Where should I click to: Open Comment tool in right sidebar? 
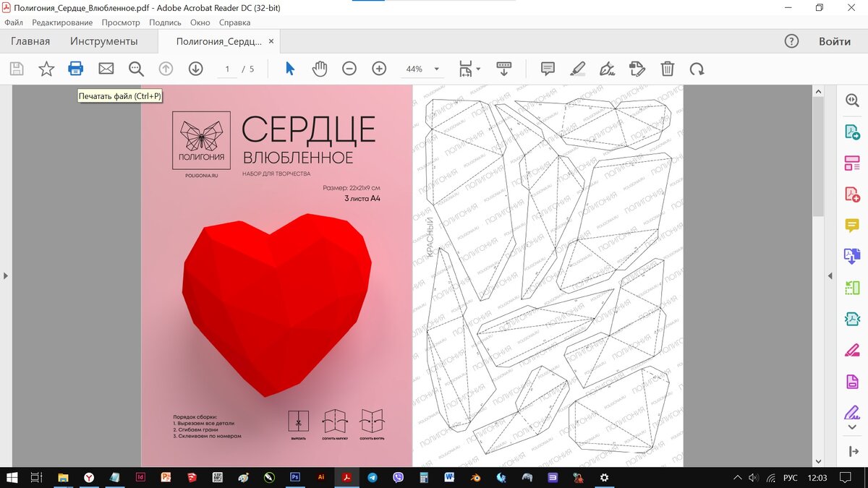click(x=852, y=226)
